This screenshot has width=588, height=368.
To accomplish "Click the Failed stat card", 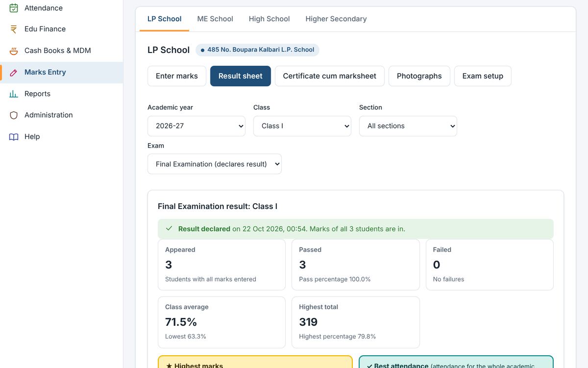I will [x=490, y=264].
